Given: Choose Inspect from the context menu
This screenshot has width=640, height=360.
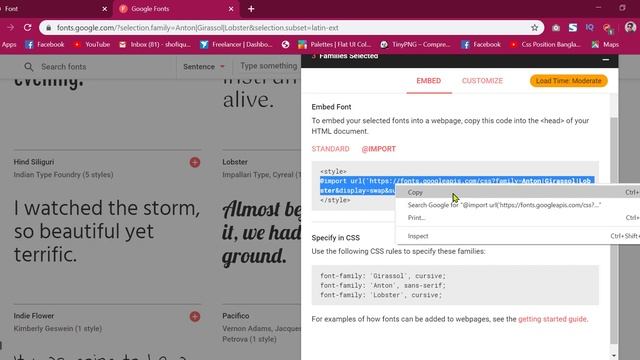Looking at the screenshot, I should click(518, 236).
